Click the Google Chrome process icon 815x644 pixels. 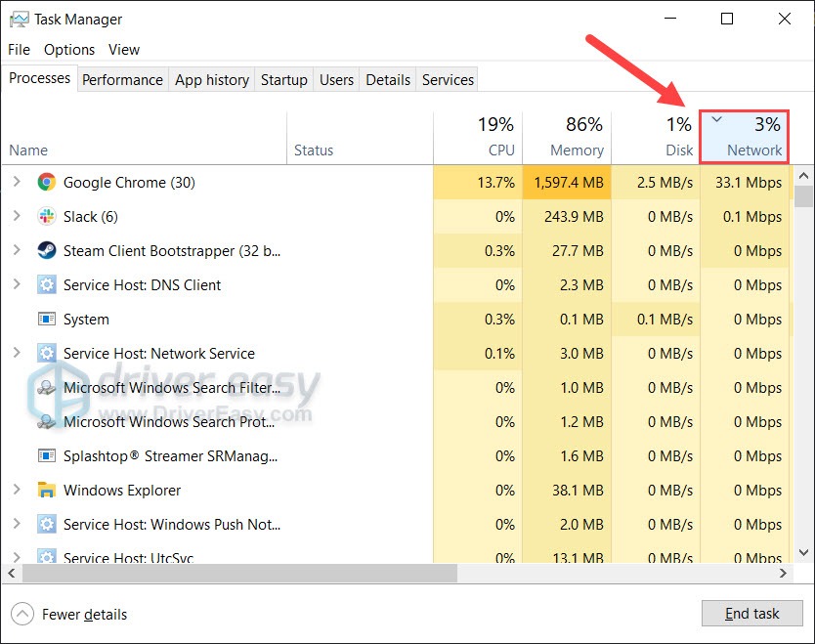click(x=47, y=182)
